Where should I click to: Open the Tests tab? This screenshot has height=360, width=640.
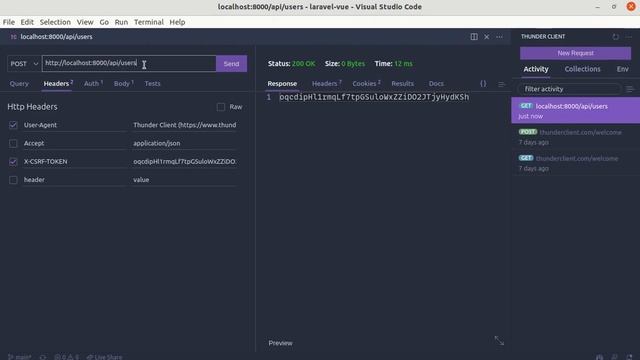point(152,84)
